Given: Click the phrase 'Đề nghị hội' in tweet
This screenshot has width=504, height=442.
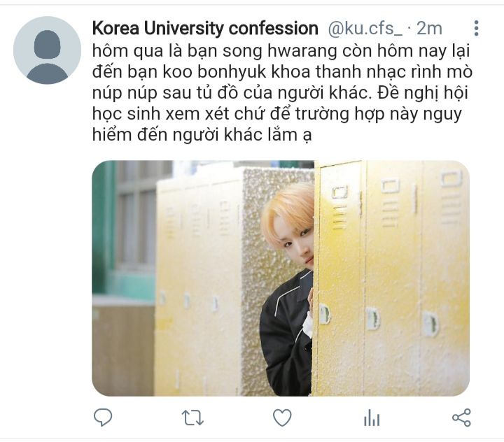Looking at the screenshot, I should click(x=423, y=92).
